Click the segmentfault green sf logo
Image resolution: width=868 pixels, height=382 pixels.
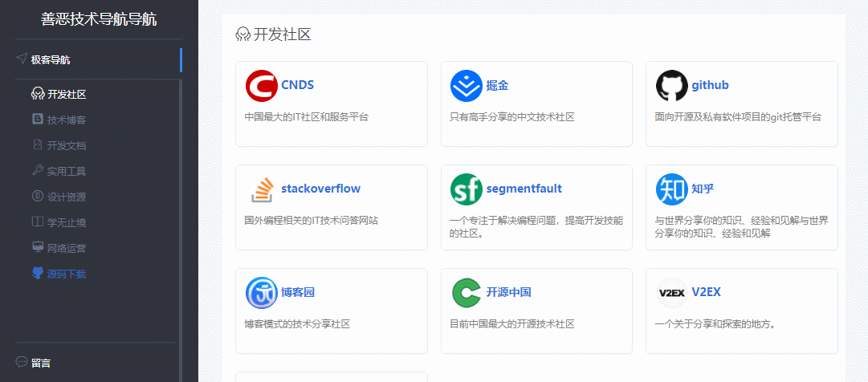tap(467, 189)
